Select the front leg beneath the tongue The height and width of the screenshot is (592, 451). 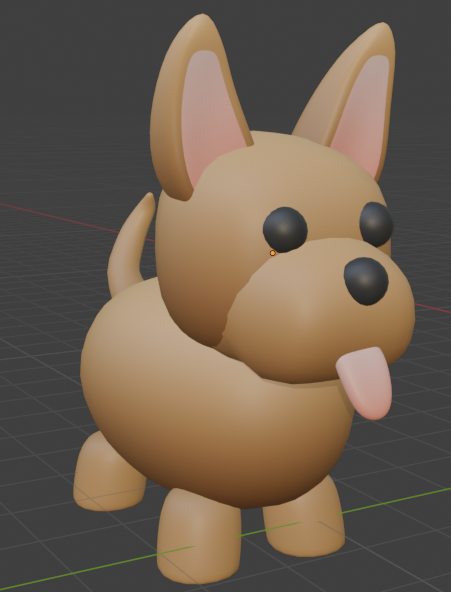(304, 519)
